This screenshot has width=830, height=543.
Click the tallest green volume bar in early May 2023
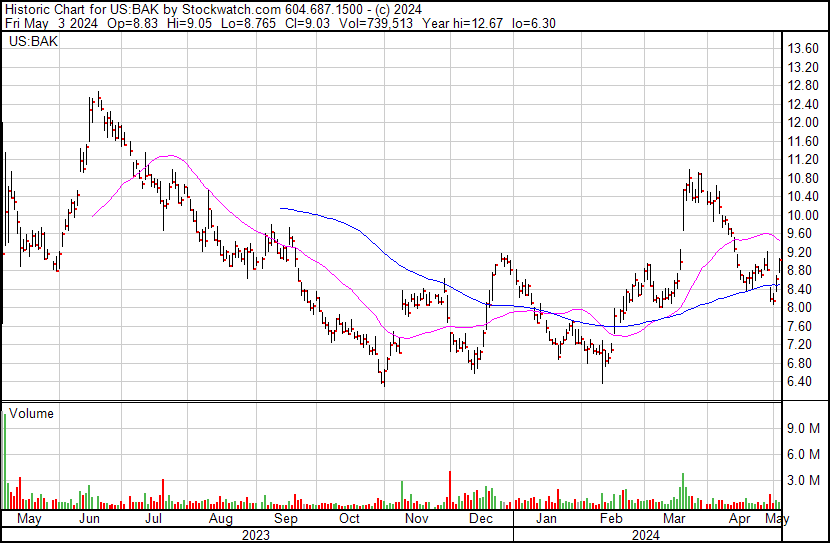click(x=5, y=461)
